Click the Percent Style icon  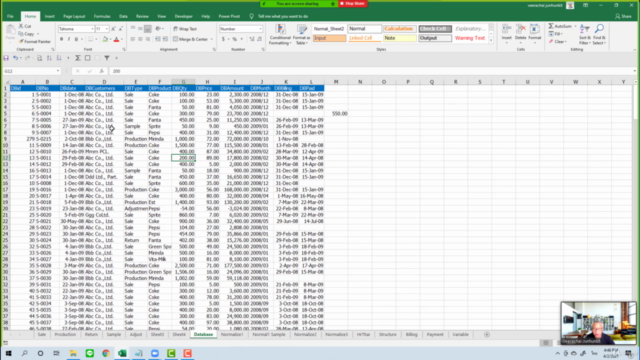tap(235, 39)
